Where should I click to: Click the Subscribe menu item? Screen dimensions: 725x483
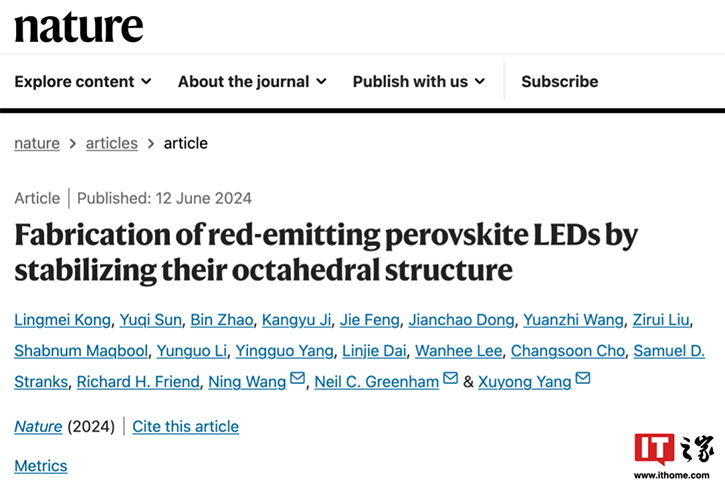point(559,82)
